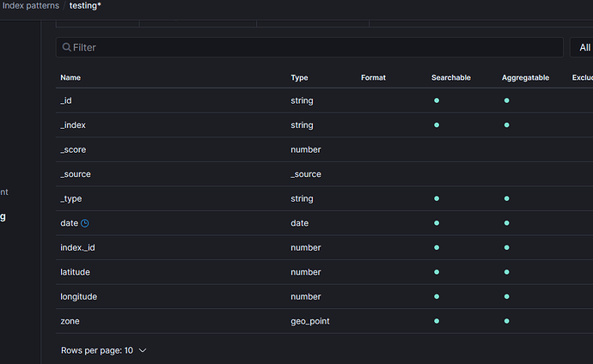Sort table by Type column header
The image size is (593, 364).
click(299, 78)
